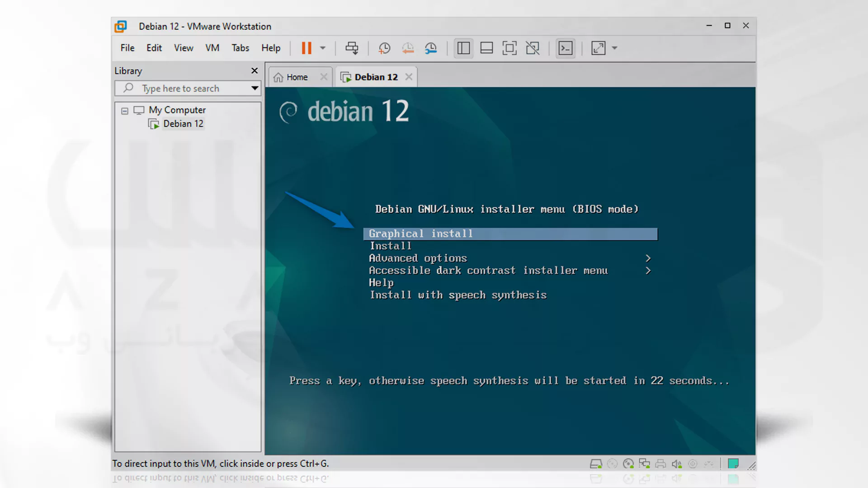Open the VM menu

pos(212,48)
